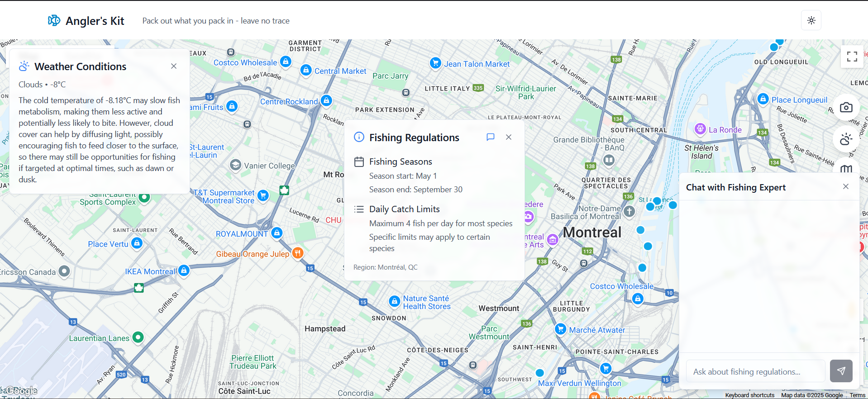The width and height of the screenshot is (868, 399).
Task: Select the Place Longueuil shopping pin
Action: [763, 99]
